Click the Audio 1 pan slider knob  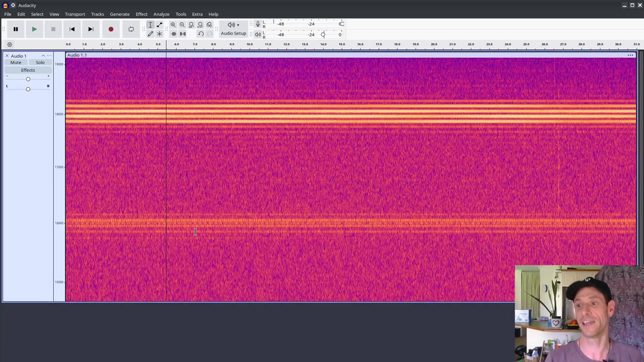28,89
